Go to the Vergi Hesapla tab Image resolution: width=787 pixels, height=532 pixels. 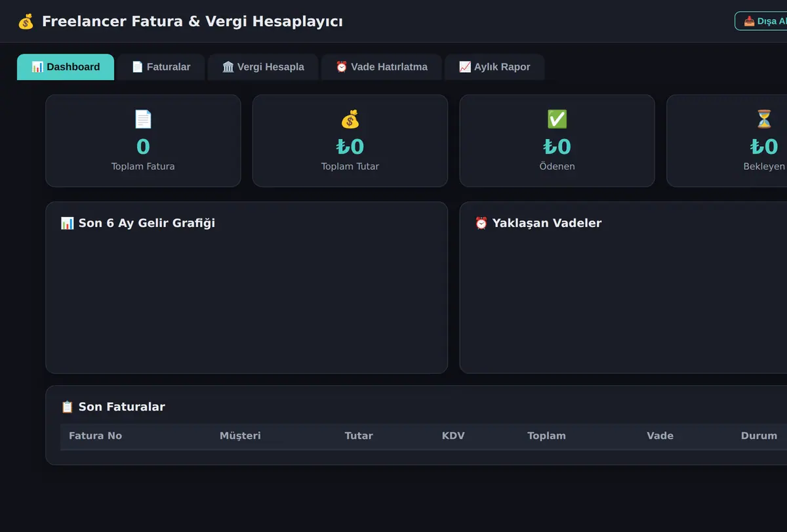coord(263,67)
